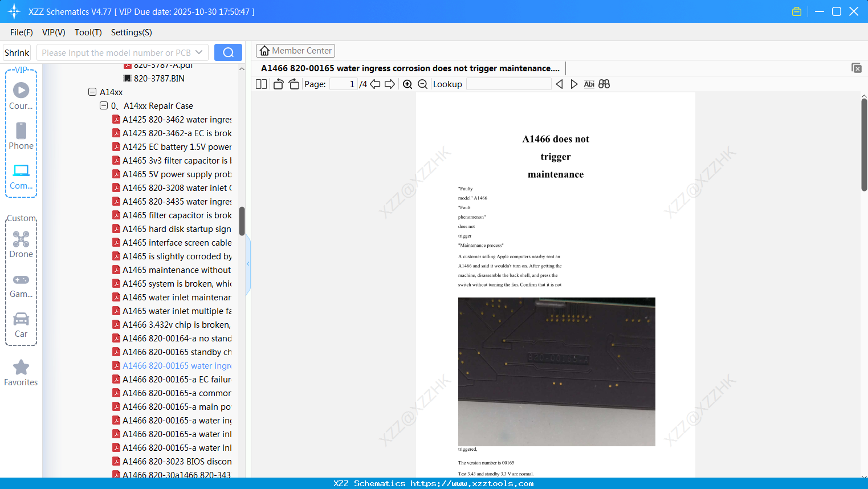Open model number dropdown arrow
This screenshot has height=489, width=868.
click(x=199, y=52)
